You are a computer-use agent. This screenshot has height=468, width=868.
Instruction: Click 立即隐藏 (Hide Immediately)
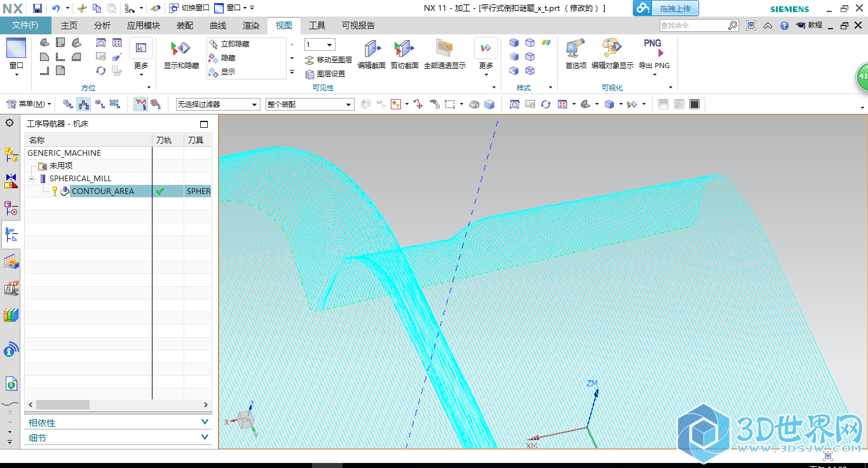pyautogui.click(x=229, y=44)
